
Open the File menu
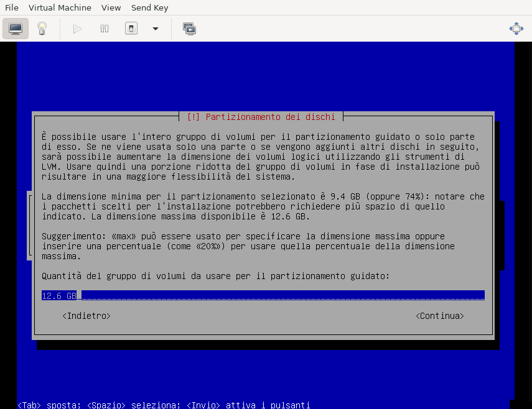(12, 7)
